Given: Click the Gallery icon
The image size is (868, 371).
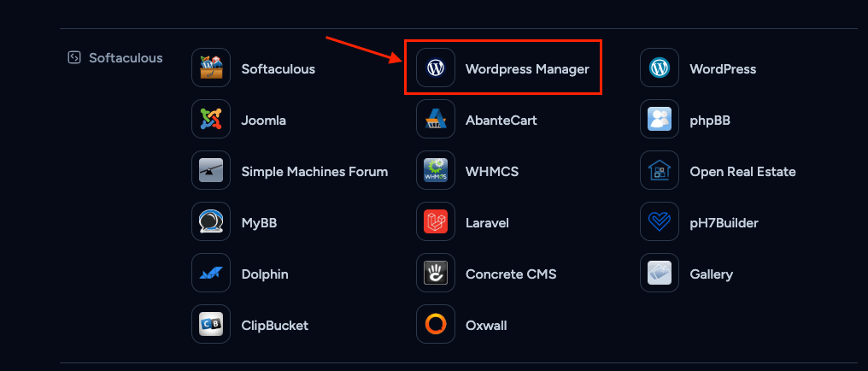Looking at the screenshot, I should click(660, 273).
